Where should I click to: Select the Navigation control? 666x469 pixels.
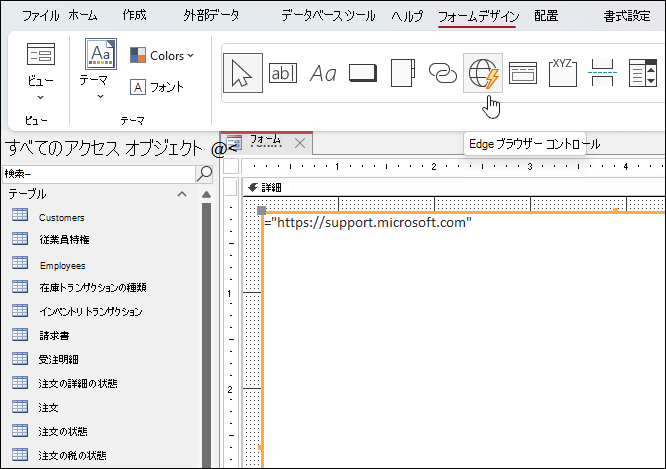(x=523, y=73)
